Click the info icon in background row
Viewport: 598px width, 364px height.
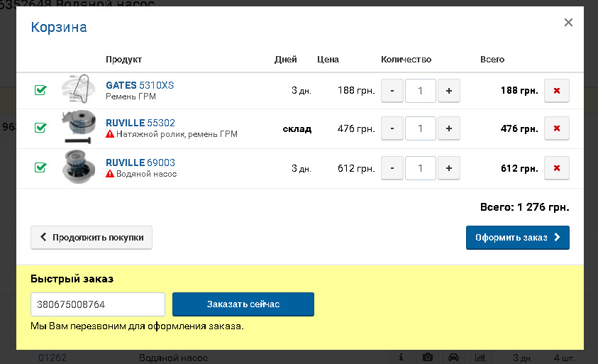(401, 358)
